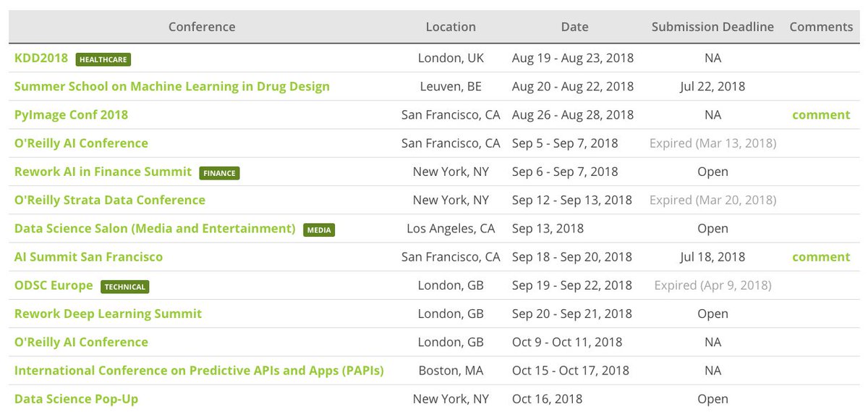Open O'Reilly AI Conference in London

pos(81,342)
